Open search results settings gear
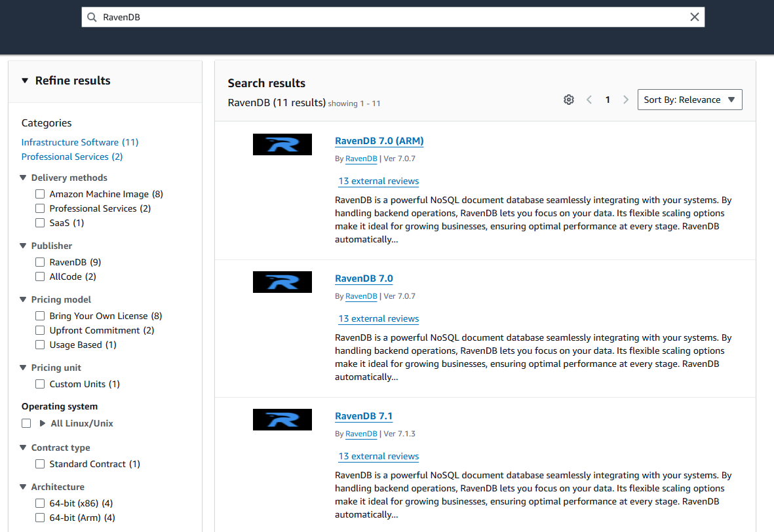Screen dimensions: 774x532 pos(569,100)
